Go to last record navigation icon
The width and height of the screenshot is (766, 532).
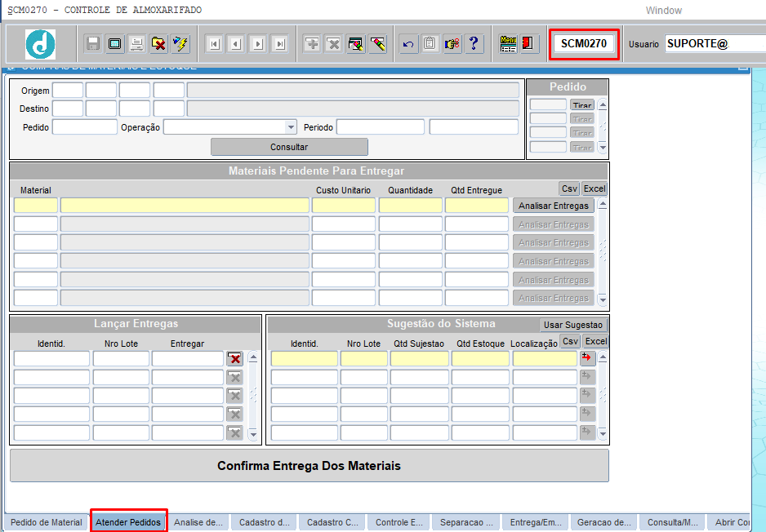point(279,44)
